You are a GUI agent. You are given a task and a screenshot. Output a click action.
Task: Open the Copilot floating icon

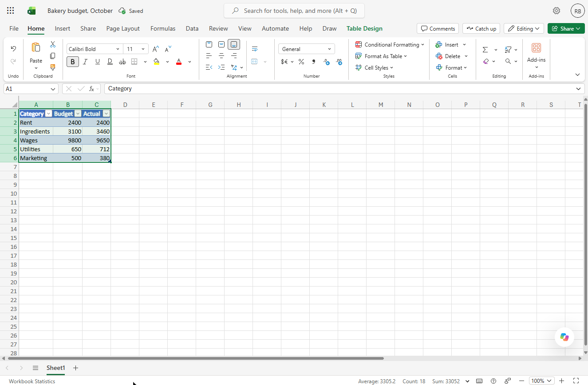[564, 337]
